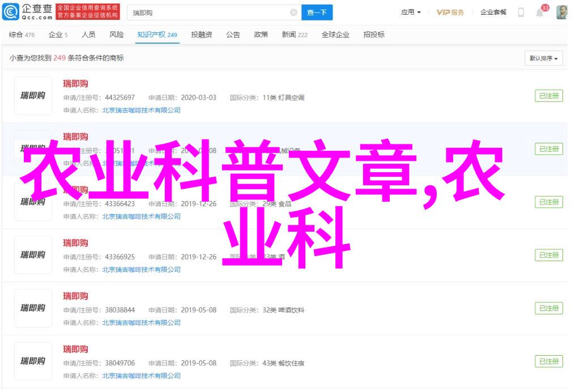
Task: Open the 公告 tab
Action: (x=233, y=35)
